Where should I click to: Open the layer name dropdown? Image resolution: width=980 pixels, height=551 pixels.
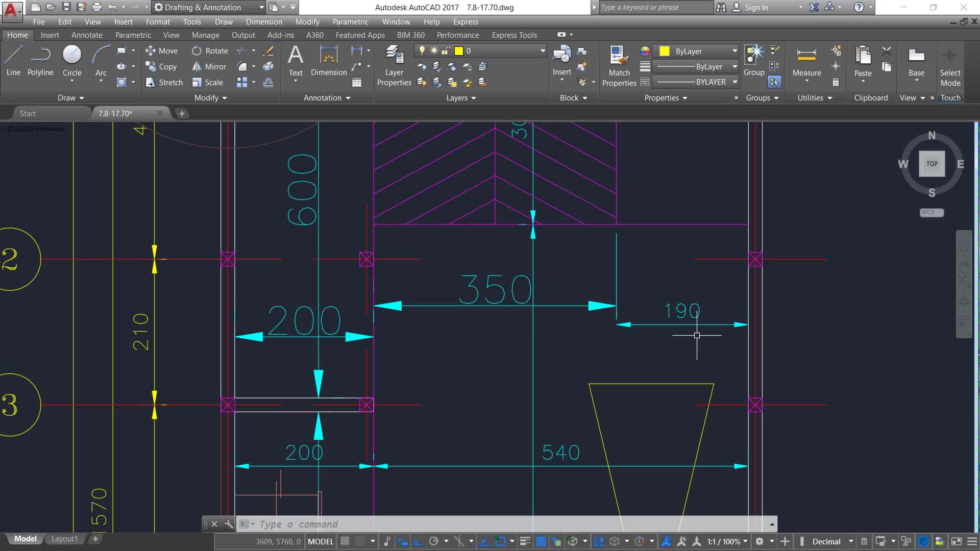[542, 51]
